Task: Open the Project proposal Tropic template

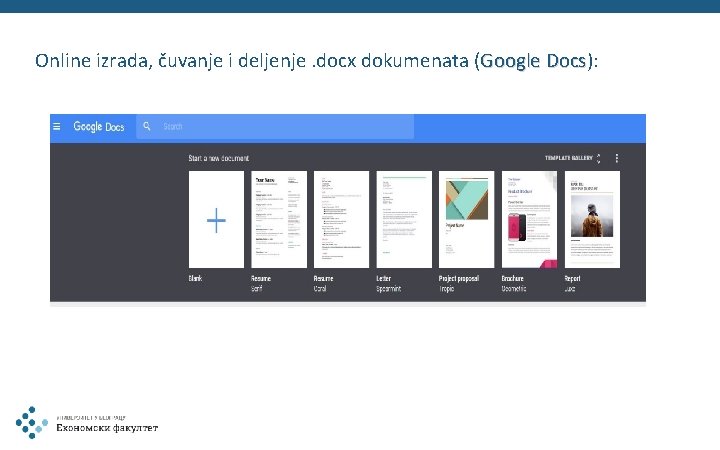Action: click(x=467, y=219)
